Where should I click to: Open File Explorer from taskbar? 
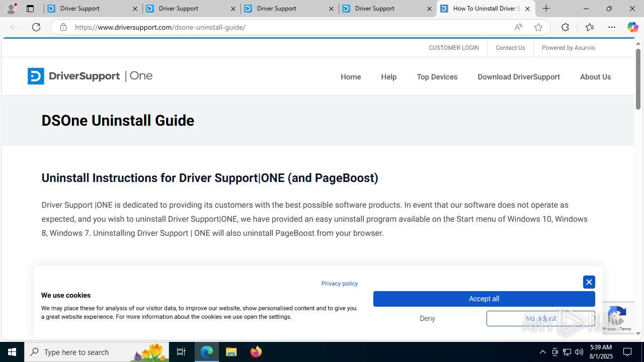coord(231,352)
